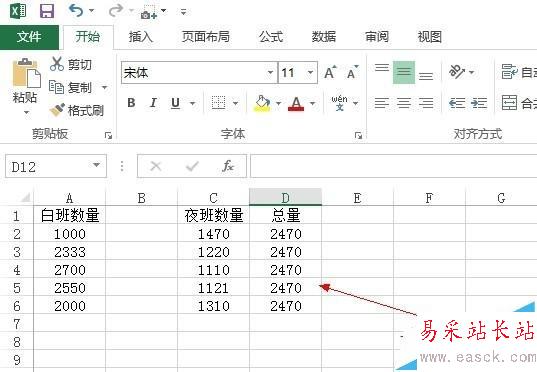Select the 夜班数量 header cell
The width and height of the screenshot is (537, 372).
point(213,215)
